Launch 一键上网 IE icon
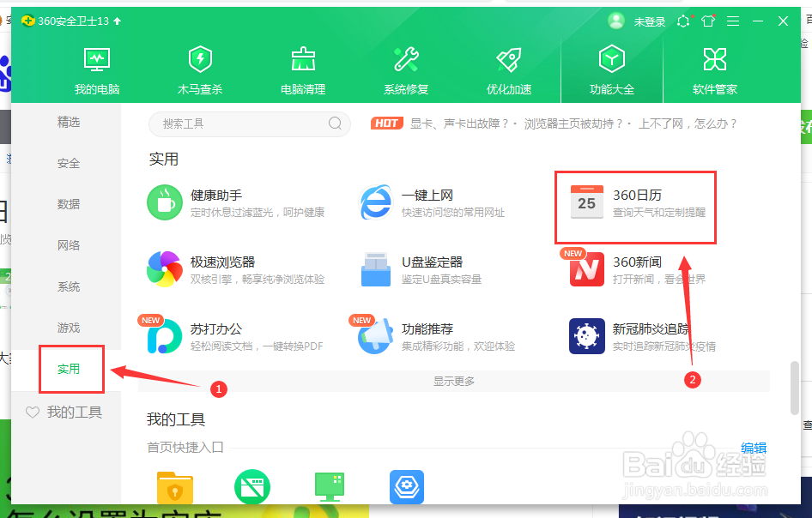The width and height of the screenshot is (812, 518). click(x=375, y=202)
